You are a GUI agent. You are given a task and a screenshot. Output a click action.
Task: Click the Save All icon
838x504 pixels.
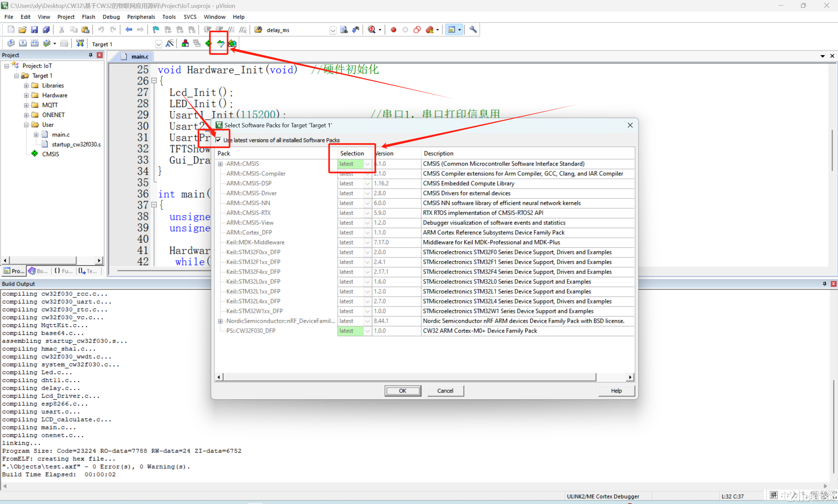[x=46, y=30]
